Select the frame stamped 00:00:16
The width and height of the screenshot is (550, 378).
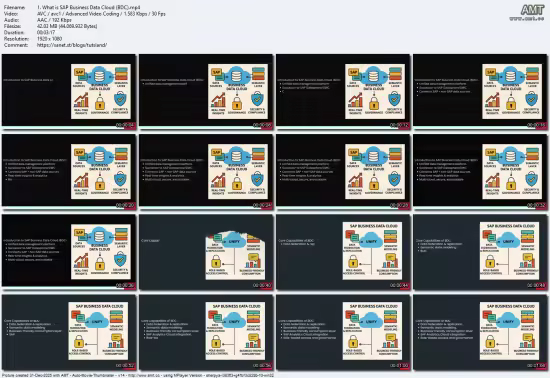(480, 92)
